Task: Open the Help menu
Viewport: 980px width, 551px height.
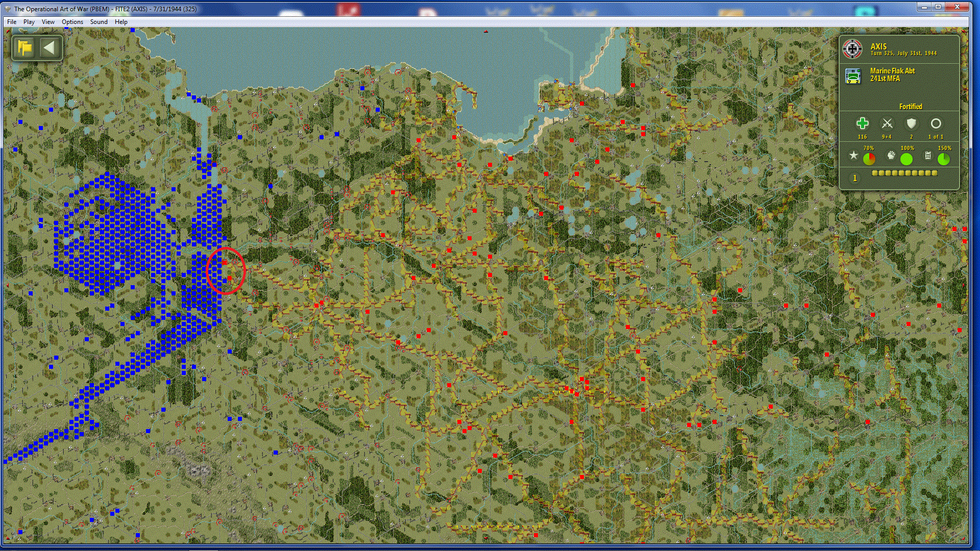Action: tap(121, 22)
